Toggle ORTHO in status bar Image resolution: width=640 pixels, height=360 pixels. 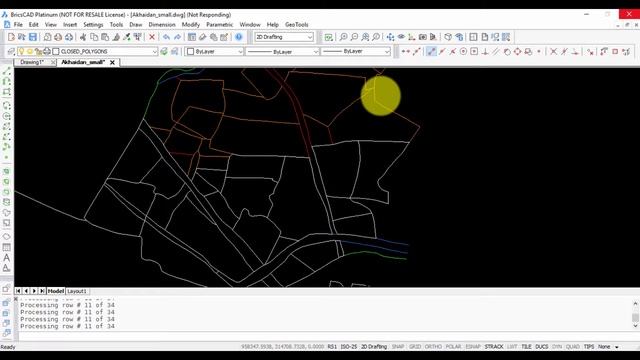[433, 347]
